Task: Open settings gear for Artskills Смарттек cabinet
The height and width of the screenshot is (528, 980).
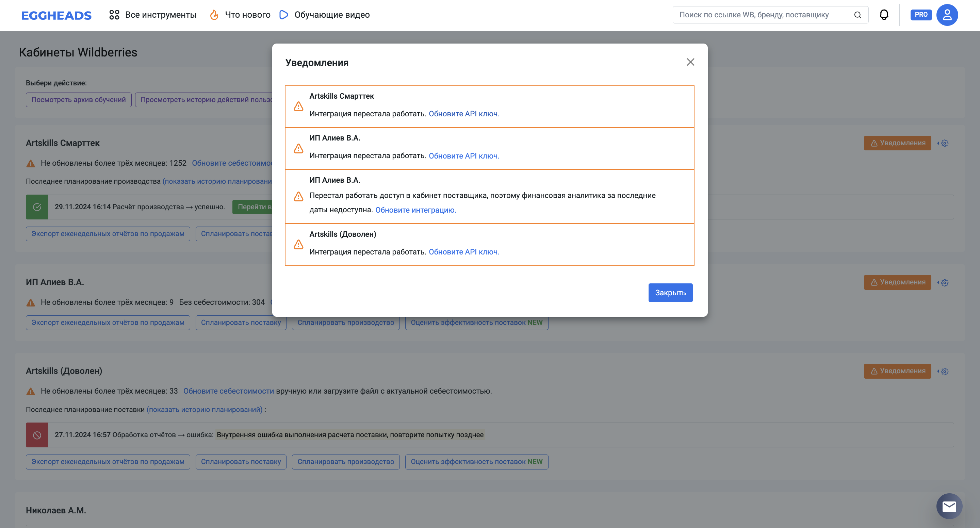Action: [944, 144]
